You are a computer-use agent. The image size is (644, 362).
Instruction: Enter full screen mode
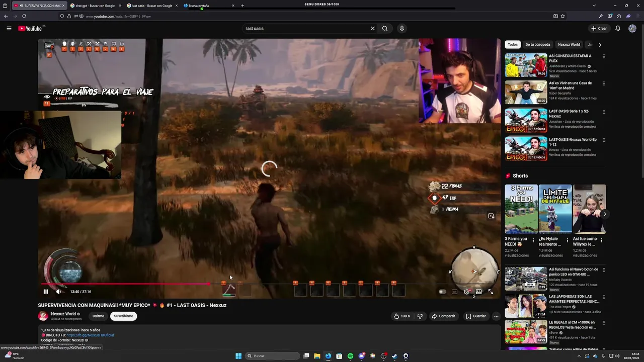click(491, 292)
